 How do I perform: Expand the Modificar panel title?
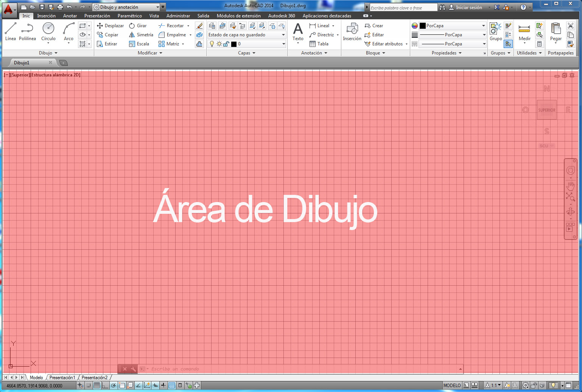click(x=150, y=53)
